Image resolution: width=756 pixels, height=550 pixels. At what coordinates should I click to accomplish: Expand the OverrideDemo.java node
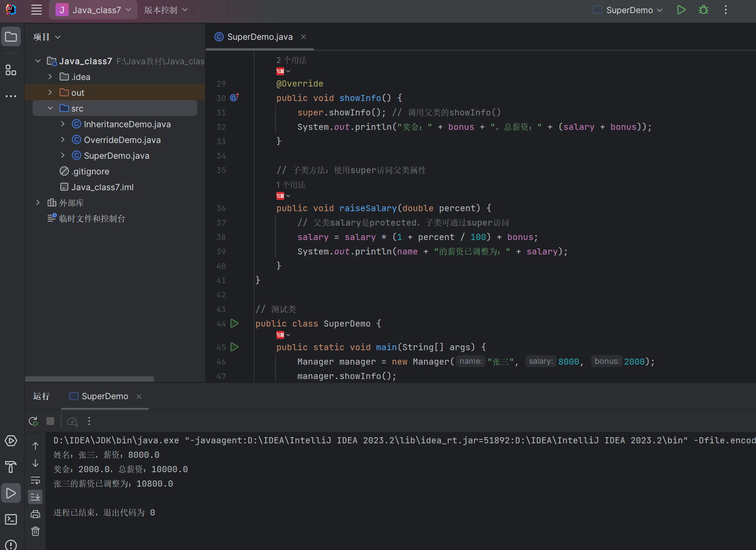pyautogui.click(x=63, y=140)
